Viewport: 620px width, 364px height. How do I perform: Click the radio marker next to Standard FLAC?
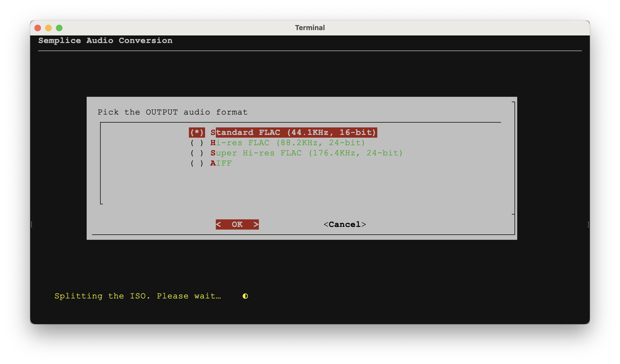point(197,132)
